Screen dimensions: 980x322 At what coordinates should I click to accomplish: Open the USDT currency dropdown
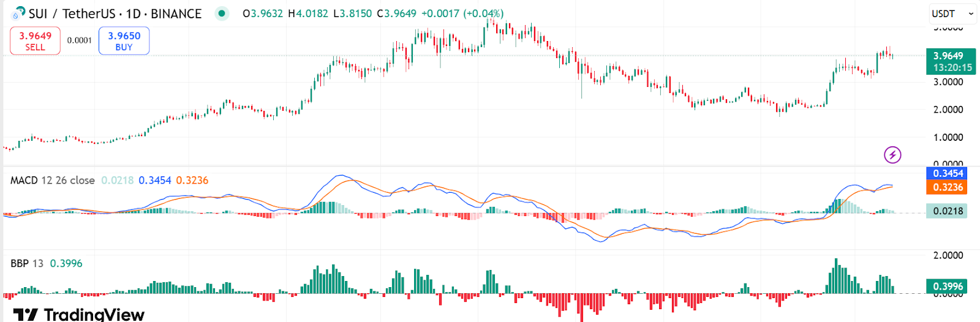click(x=952, y=13)
